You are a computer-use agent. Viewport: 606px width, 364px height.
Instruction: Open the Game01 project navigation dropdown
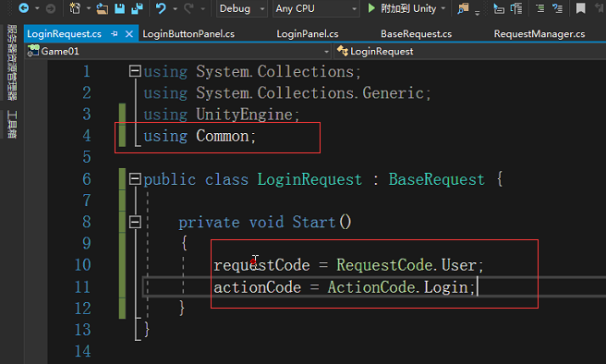click(178, 51)
